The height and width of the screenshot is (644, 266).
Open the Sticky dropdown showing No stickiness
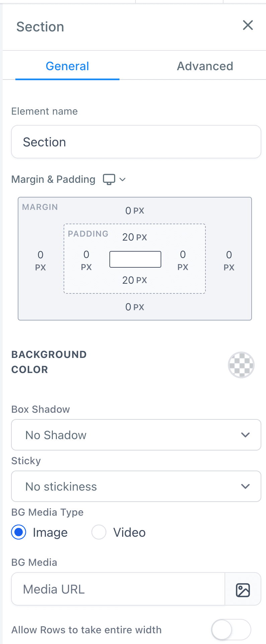pyautogui.click(x=136, y=486)
